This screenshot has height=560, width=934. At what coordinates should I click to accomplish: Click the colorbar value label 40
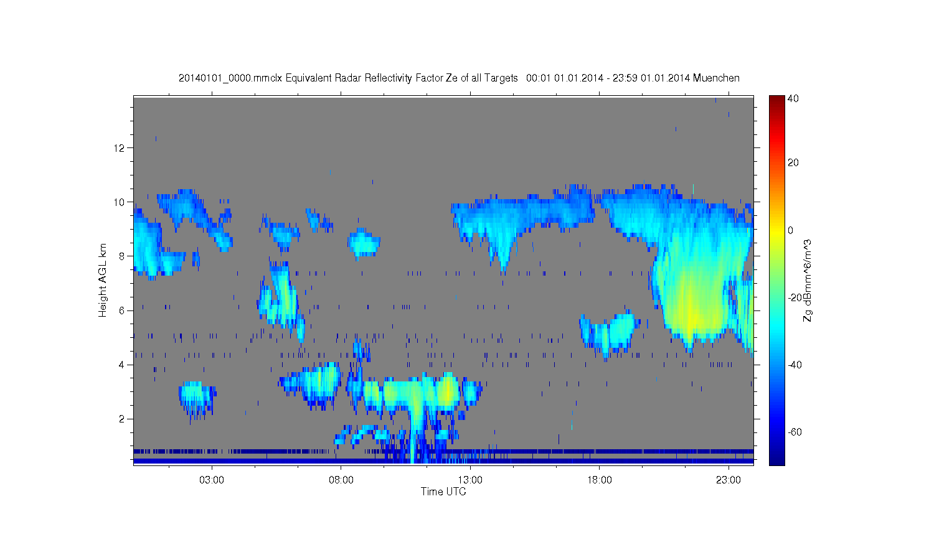[793, 99]
